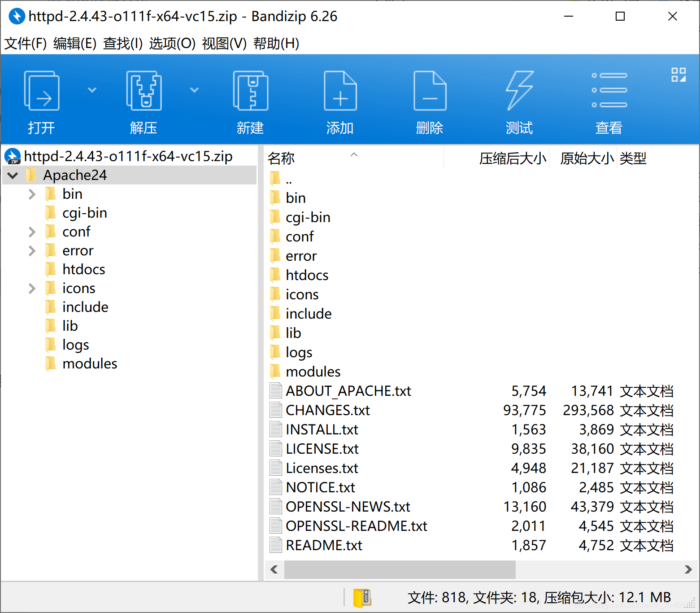
Task: Sort by the 类型 column header
Action: pyautogui.click(x=633, y=158)
